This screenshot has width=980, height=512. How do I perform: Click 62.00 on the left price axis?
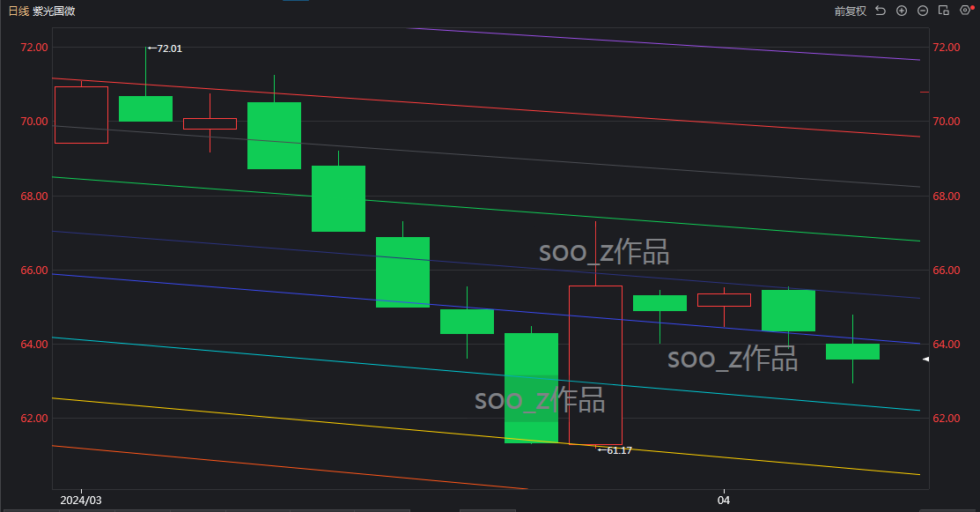click(34, 419)
